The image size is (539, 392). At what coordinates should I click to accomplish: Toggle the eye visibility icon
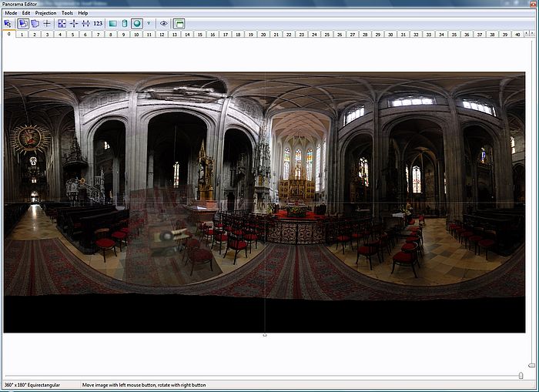[x=163, y=24]
